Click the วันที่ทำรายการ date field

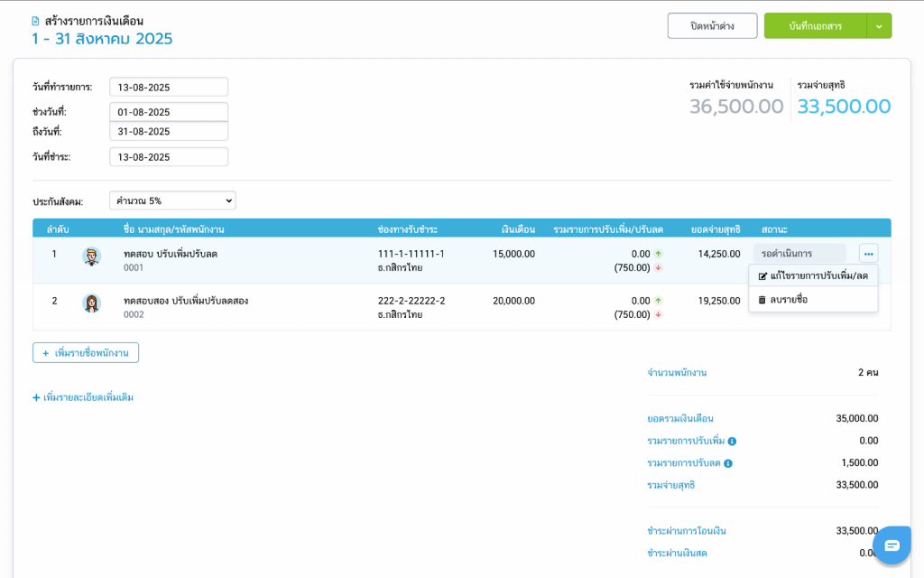pos(169,88)
